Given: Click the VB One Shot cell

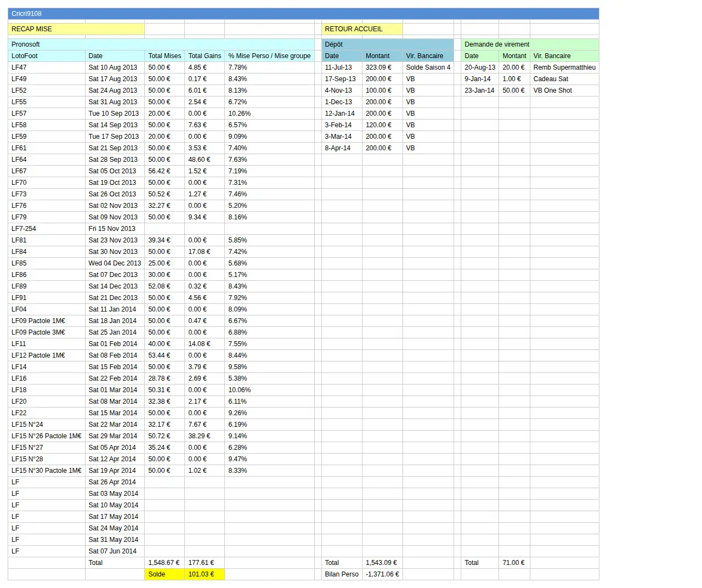Looking at the screenshot, I should click(564, 91).
